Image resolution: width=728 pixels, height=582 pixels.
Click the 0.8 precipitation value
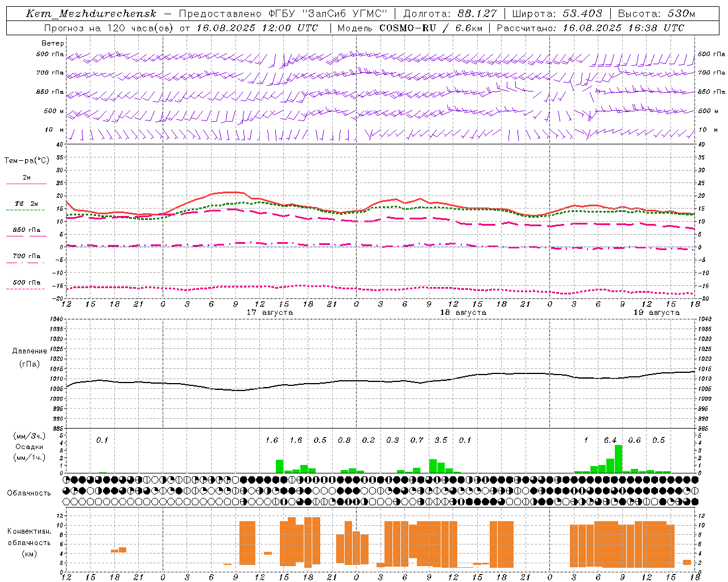click(344, 440)
